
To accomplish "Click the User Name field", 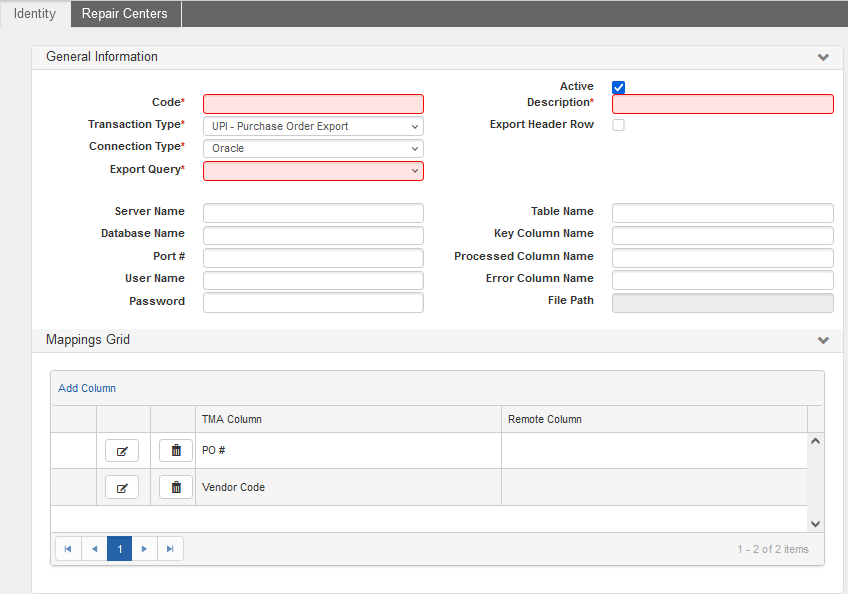I will tap(313, 280).
